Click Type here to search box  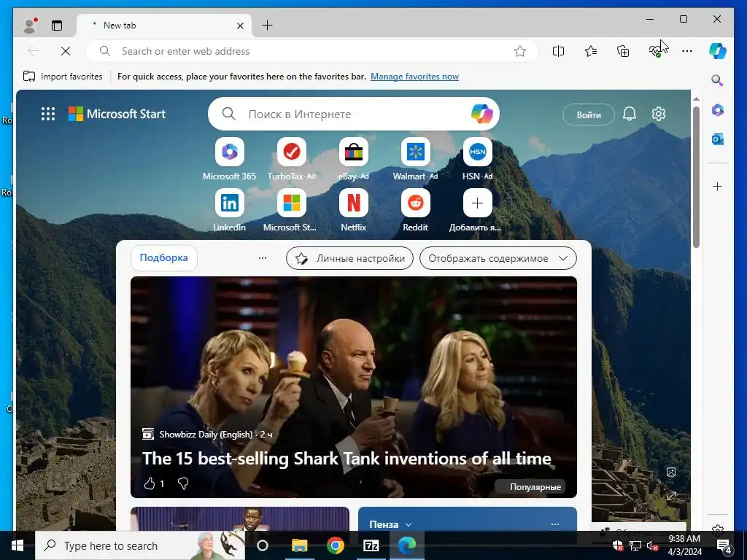coord(140,545)
